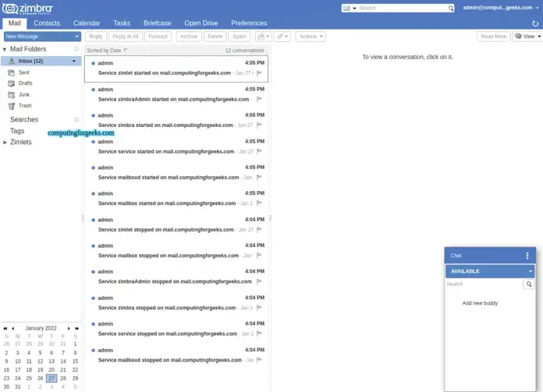Flag the mailboxd stopped message
Screen dimensions: 543x392
259,360
